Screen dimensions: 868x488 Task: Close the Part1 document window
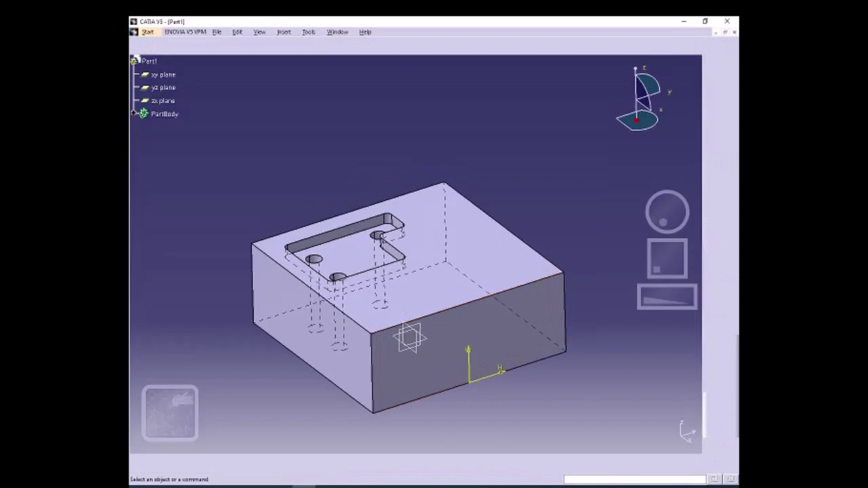coord(734,33)
